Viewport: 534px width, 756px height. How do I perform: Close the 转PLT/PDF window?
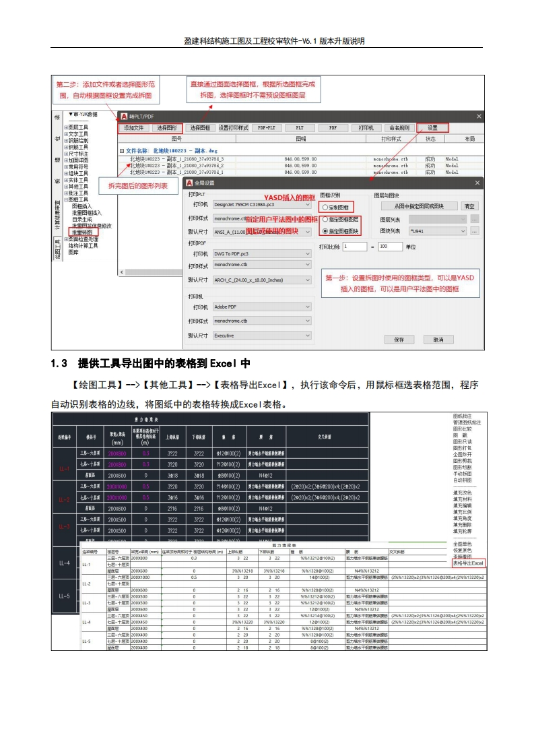(479, 116)
